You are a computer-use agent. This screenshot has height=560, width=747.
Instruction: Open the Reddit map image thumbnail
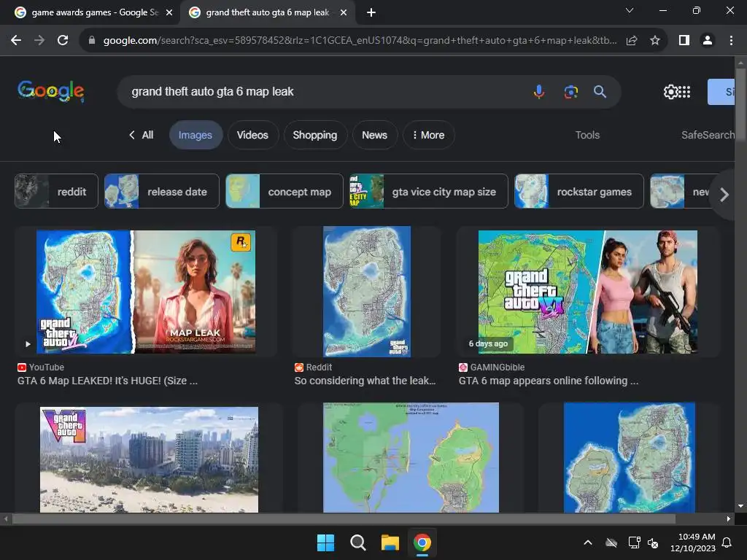(367, 292)
